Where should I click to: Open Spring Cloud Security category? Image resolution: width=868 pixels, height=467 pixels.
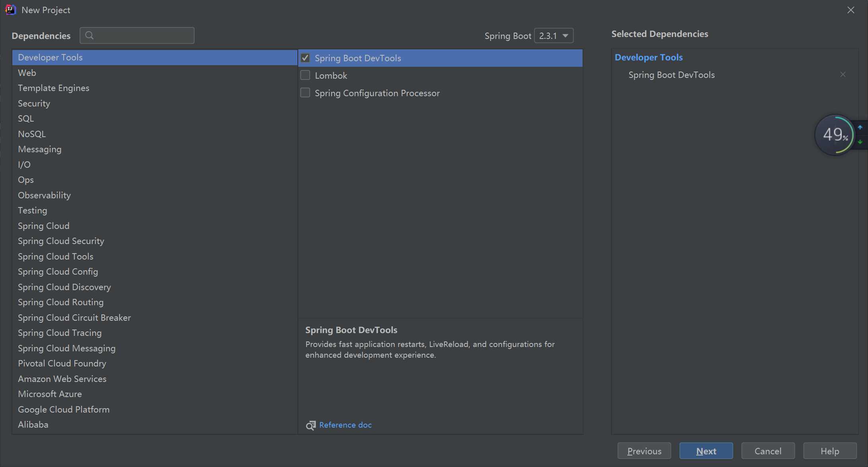click(155, 241)
